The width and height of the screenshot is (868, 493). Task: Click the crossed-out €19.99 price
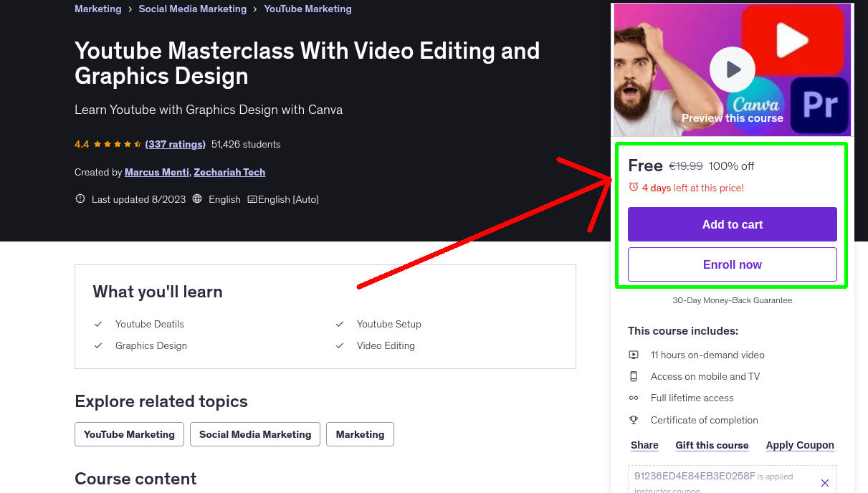pyautogui.click(x=686, y=166)
